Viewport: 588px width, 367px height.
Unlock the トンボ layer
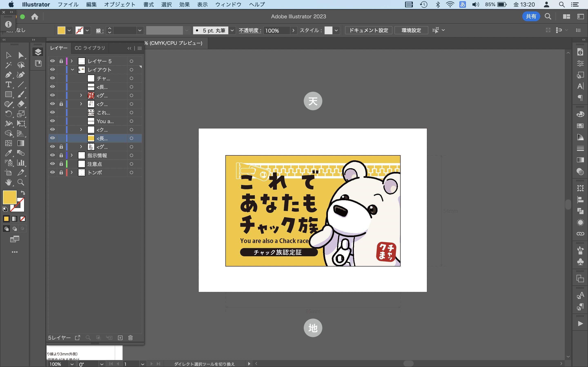pyautogui.click(x=61, y=172)
